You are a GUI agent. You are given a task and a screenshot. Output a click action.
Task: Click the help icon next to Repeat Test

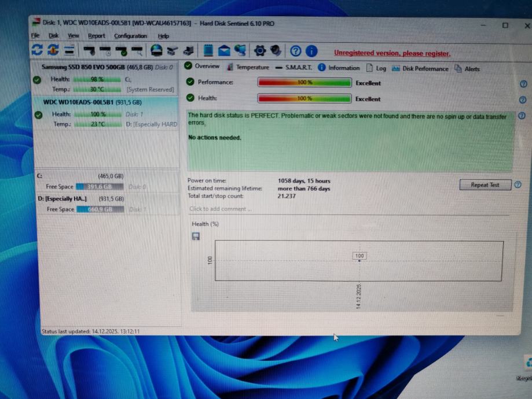[518, 184]
